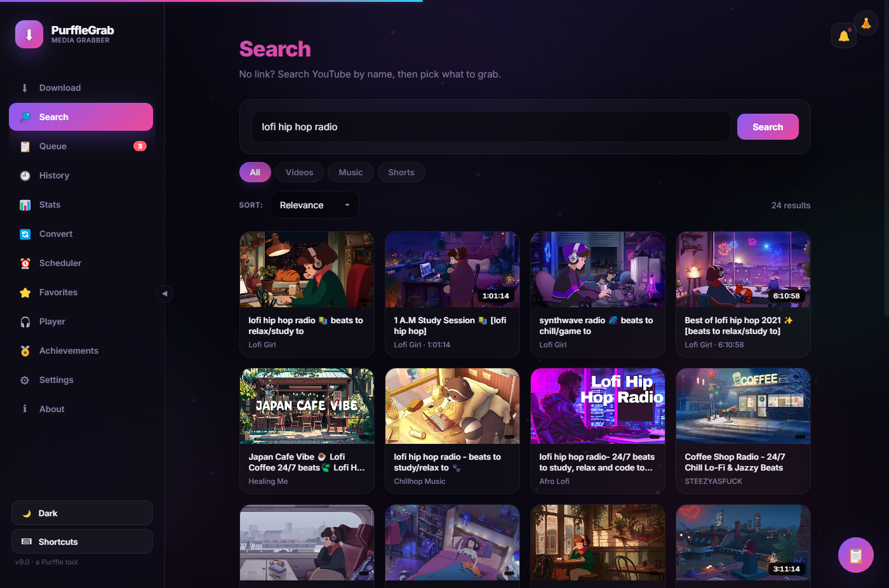Open the Scheduler page label
This screenshot has height=588, width=889.
(60, 263)
